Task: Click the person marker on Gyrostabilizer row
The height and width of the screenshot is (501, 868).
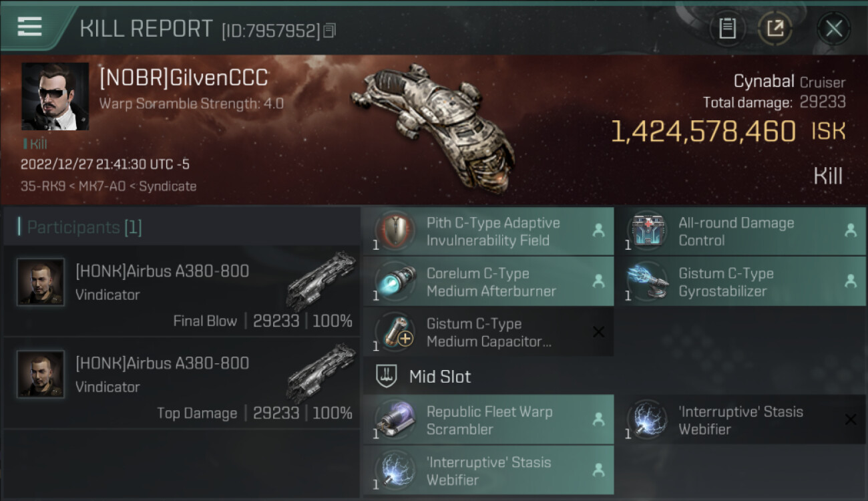Action: pos(851,282)
